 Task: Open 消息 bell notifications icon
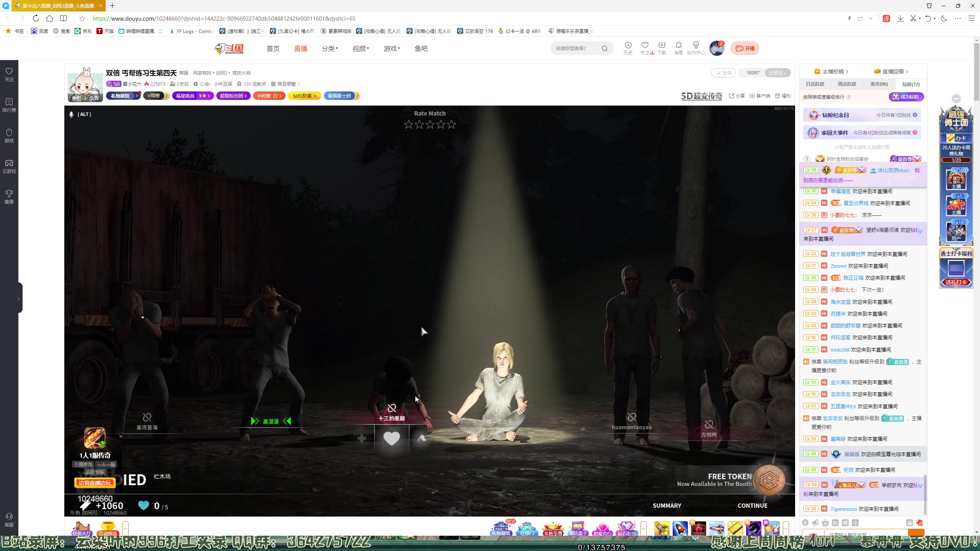click(x=678, y=48)
